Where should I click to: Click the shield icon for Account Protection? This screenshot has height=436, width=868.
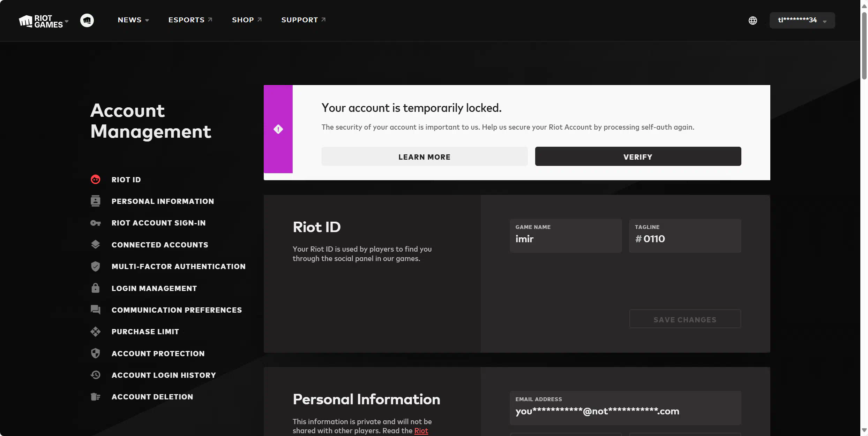click(x=95, y=353)
